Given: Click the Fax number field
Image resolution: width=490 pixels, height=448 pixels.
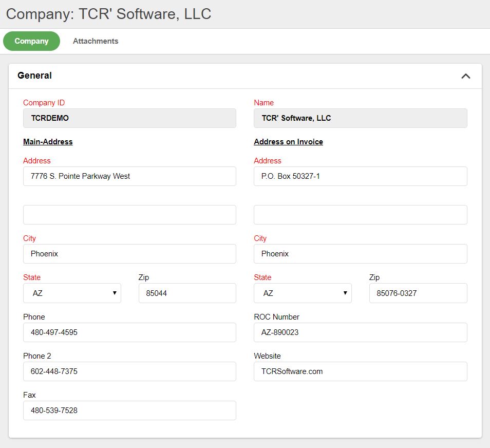Looking at the screenshot, I should pyautogui.click(x=129, y=410).
